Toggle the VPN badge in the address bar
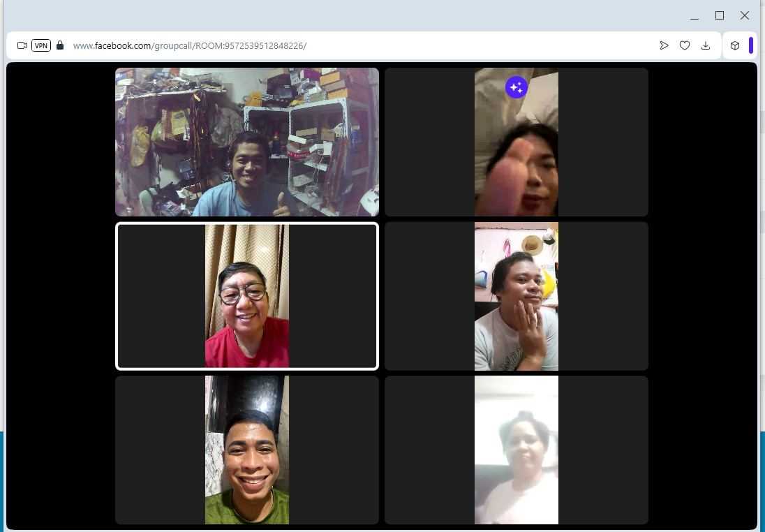The width and height of the screenshot is (765, 532). tap(41, 45)
